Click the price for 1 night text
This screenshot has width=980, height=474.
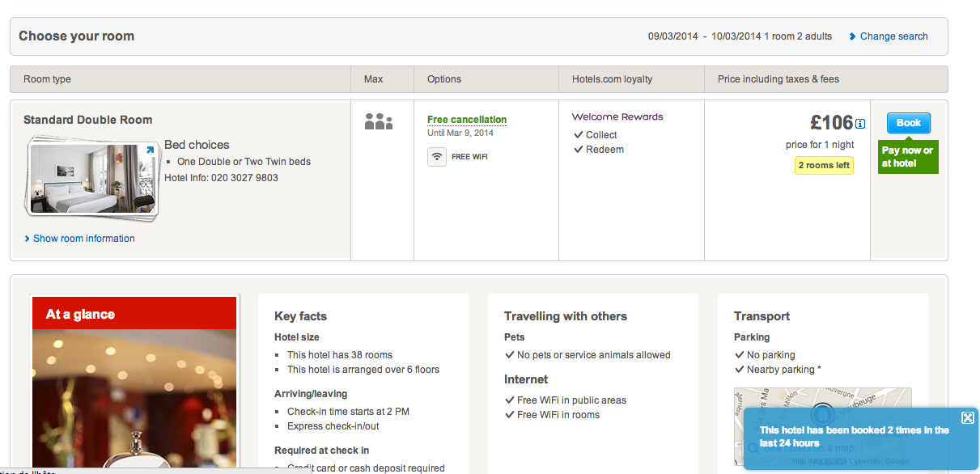[820, 145]
